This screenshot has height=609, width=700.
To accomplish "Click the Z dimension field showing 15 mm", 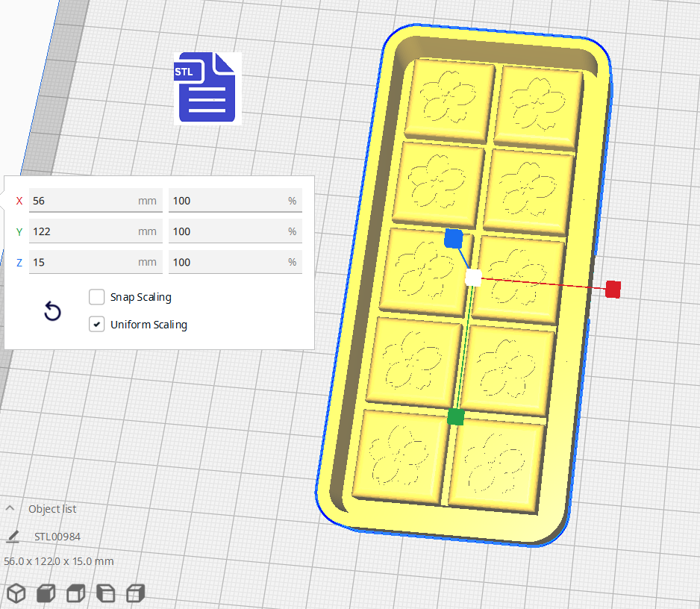I will click(96, 261).
